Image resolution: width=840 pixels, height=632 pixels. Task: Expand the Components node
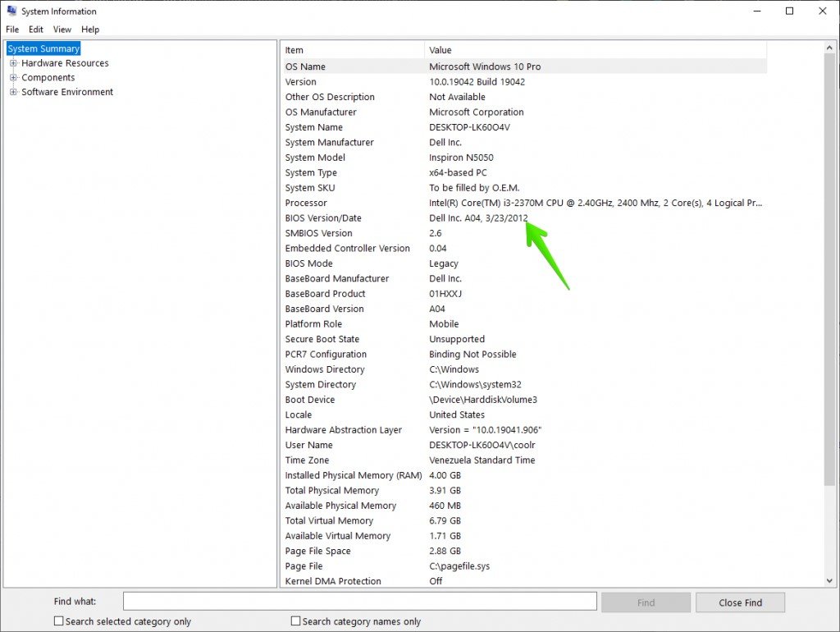coord(13,78)
